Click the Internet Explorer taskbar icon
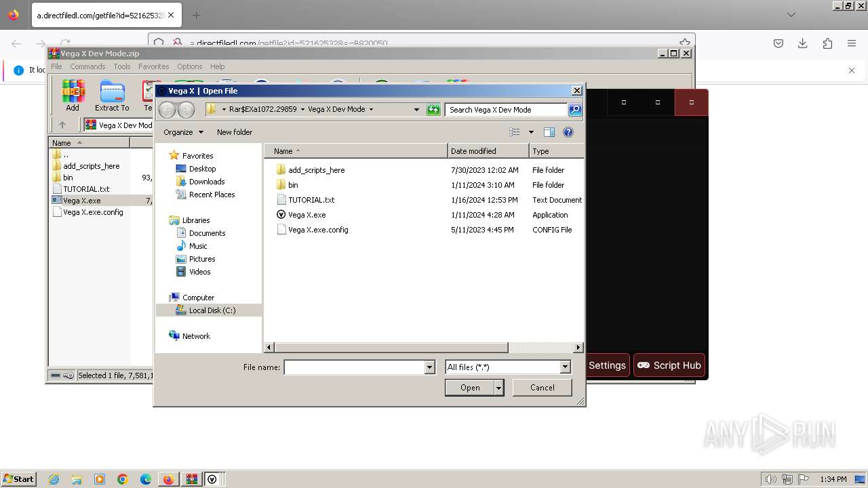868x488 pixels. [x=54, y=479]
